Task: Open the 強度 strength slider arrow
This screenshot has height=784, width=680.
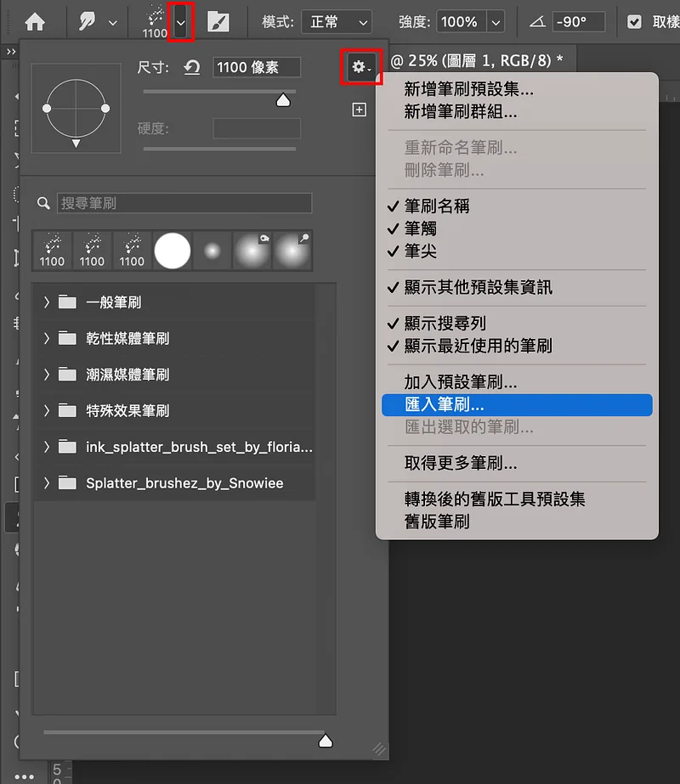Action: point(496,22)
